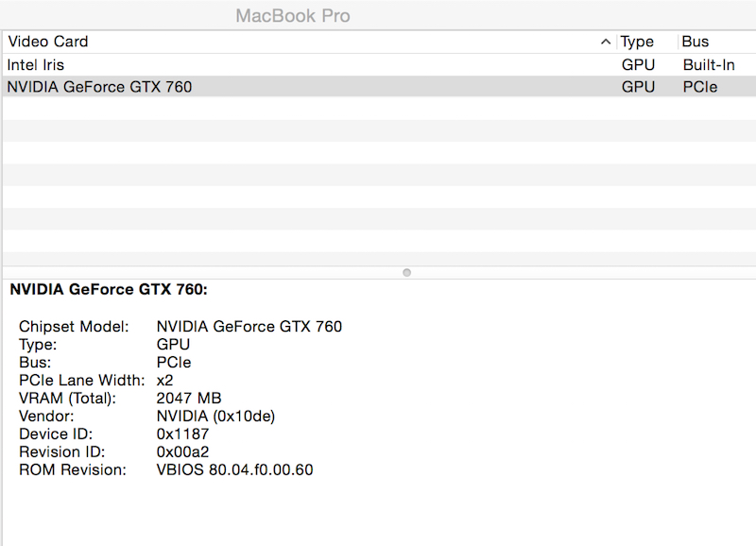Click the Chipset Model value text
The height and width of the screenshot is (546, 756).
[x=249, y=326]
